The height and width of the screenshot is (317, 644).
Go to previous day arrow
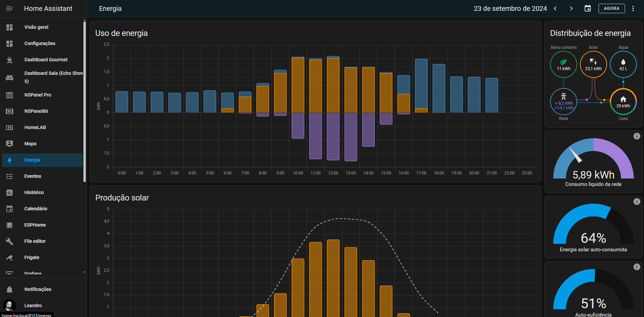[555, 8]
